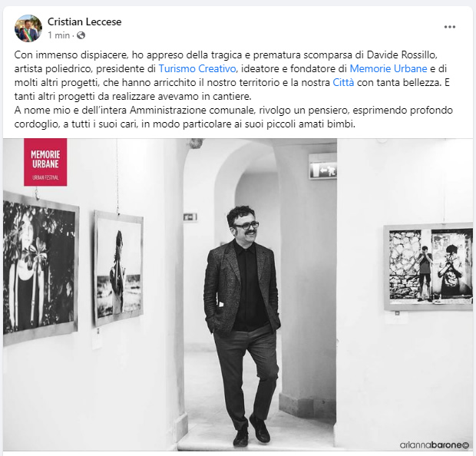Click the green emergency exit sign
This screenshot has width=476, height=456.
coord(322,170)
